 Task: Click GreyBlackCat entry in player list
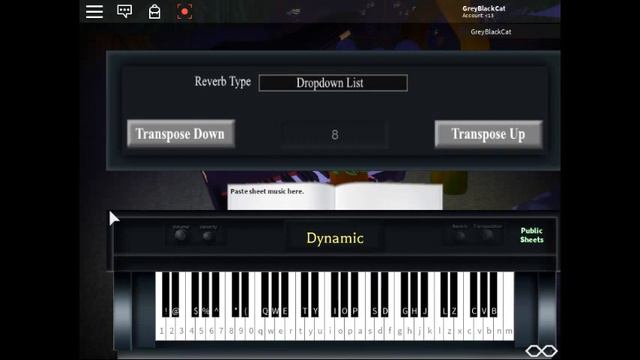click(491, 31)
